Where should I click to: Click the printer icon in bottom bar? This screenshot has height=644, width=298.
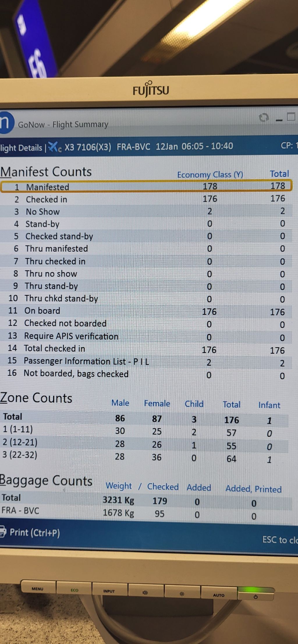3,531
